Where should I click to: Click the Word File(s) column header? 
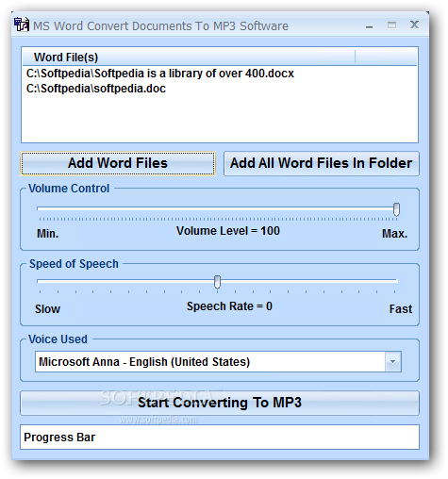click(x=189, y=58)
